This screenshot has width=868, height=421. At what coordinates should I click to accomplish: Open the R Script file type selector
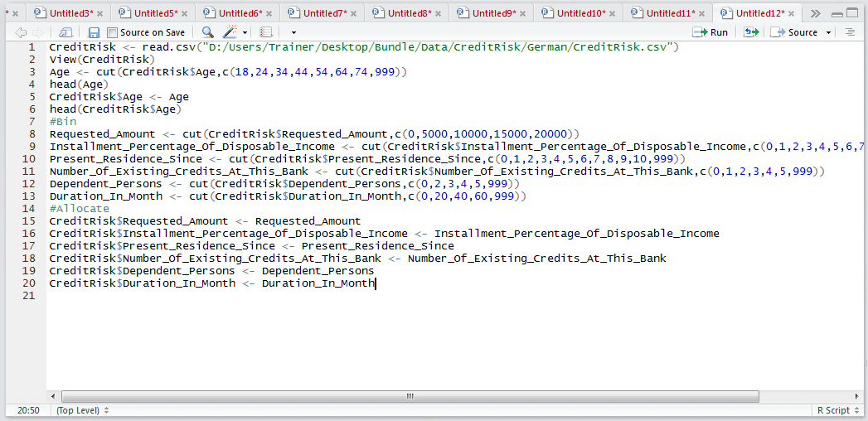click(x=837, y=410)
